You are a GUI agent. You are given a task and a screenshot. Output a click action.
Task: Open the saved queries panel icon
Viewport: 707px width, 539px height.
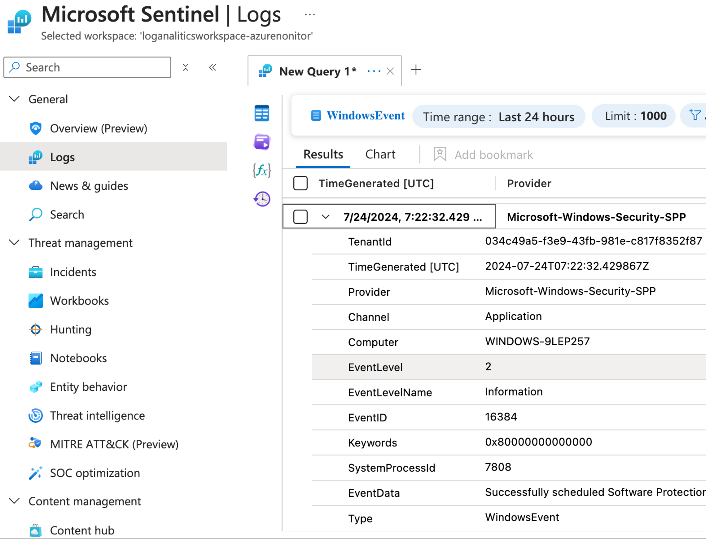262,141
